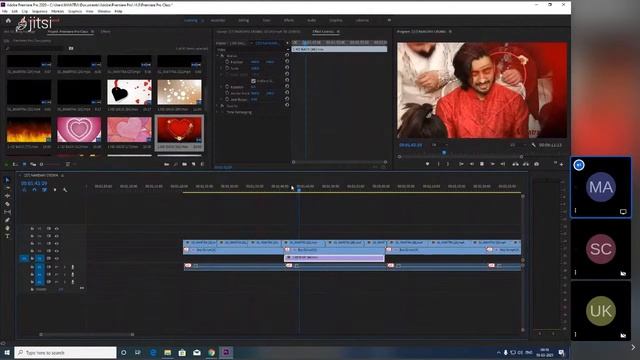The height and width of the screenshot is (360, 640).
Task: Select the Hand tool
Action: pyautogui.click(x=7, y=228)
